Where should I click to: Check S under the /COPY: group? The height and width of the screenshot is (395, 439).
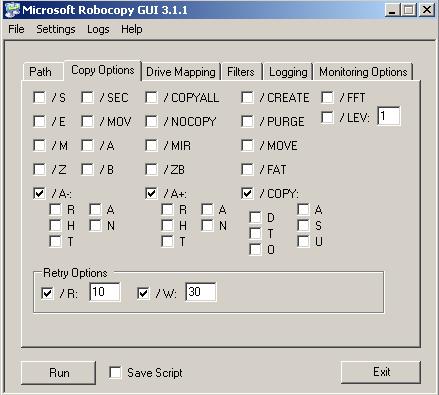click(x=304, y=226)
